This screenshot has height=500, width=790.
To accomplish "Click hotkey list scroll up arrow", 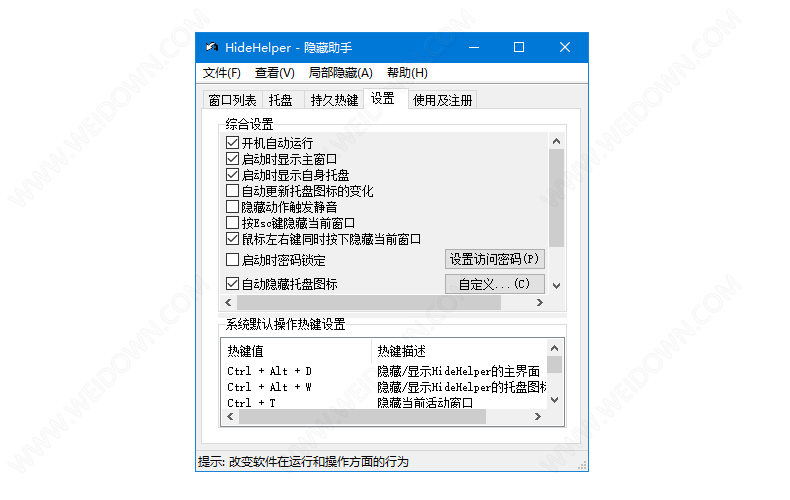I will [554, 348].
